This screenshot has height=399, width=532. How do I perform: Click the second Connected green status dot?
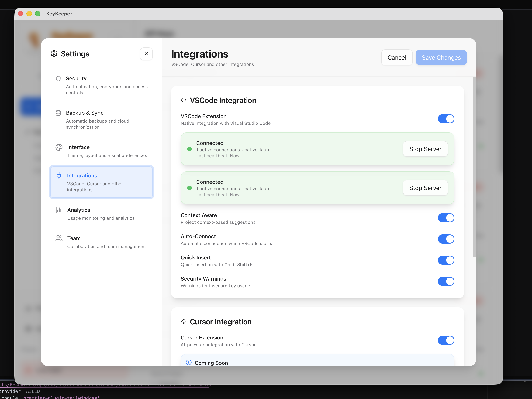(189, 188)
